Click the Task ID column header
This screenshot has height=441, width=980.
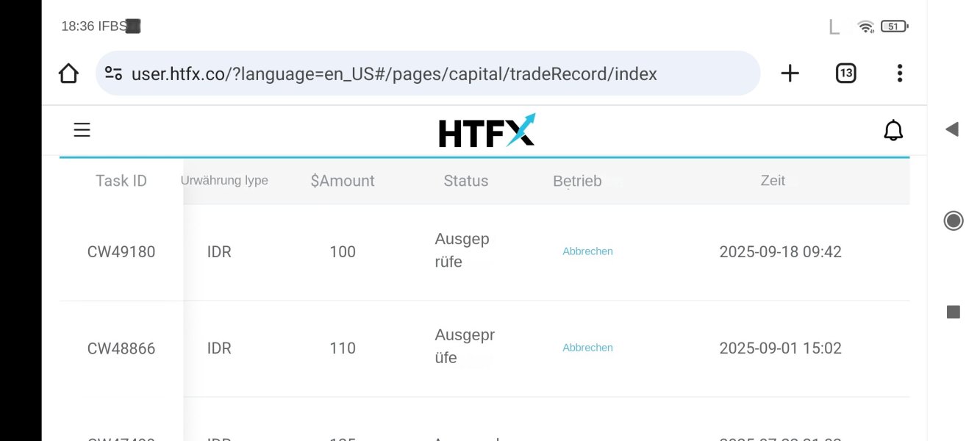(x=121, y=181)
